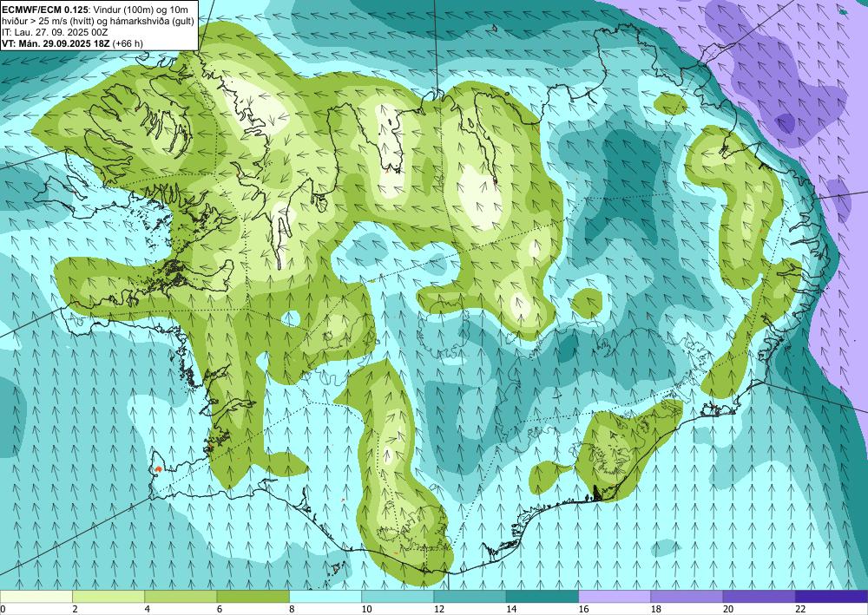
Task: Select the pale yellow 0–2 m/s color swatch
Action: (x=36, y=597)
